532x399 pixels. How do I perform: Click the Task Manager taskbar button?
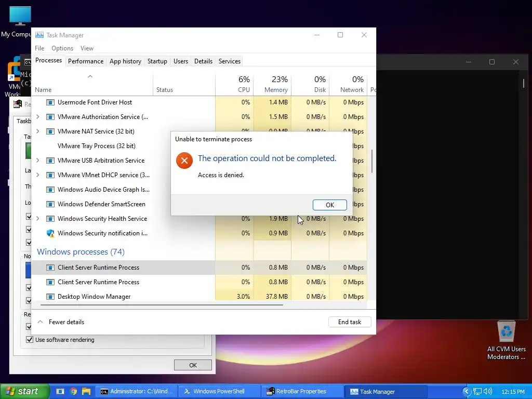coord(385,391)
